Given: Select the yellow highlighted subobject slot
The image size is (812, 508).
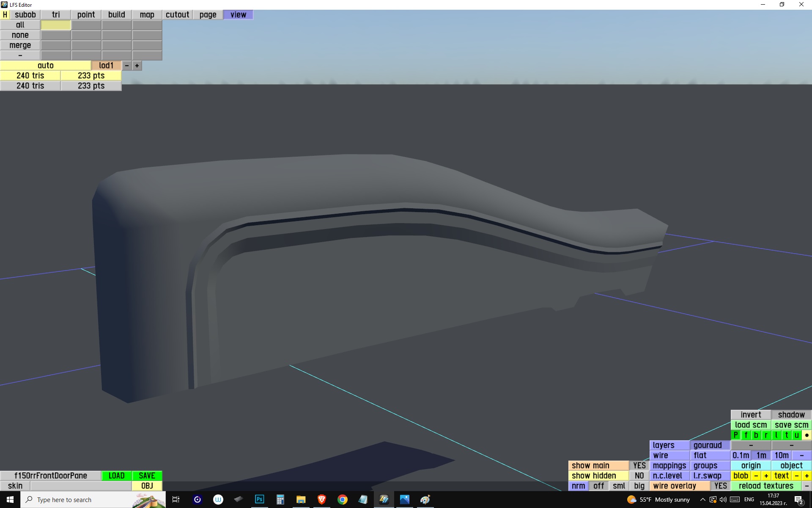Looking at the screenshot, I should point(56,25).
